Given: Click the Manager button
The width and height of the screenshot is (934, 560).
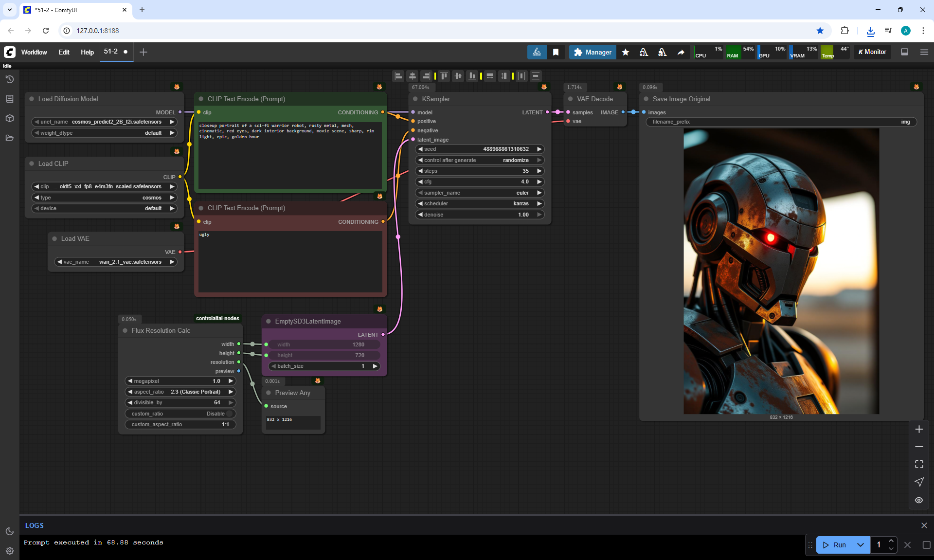Looking at the screenshot, I should [593, 52].
